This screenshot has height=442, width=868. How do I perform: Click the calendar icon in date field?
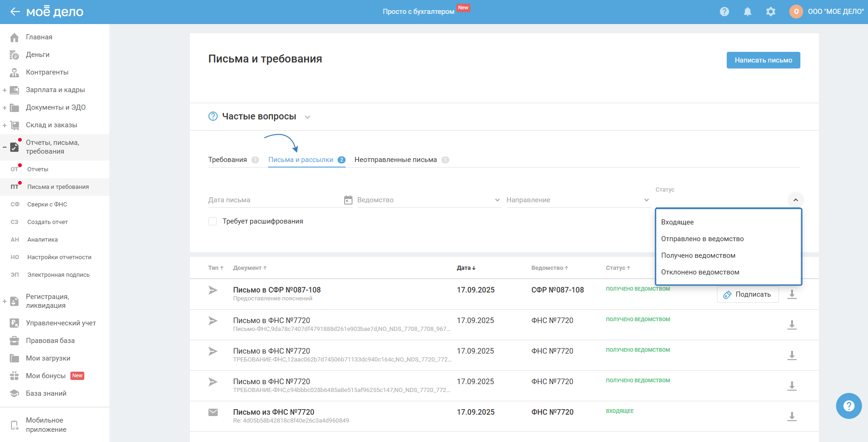pyautogui.click(x=348, y=200)
